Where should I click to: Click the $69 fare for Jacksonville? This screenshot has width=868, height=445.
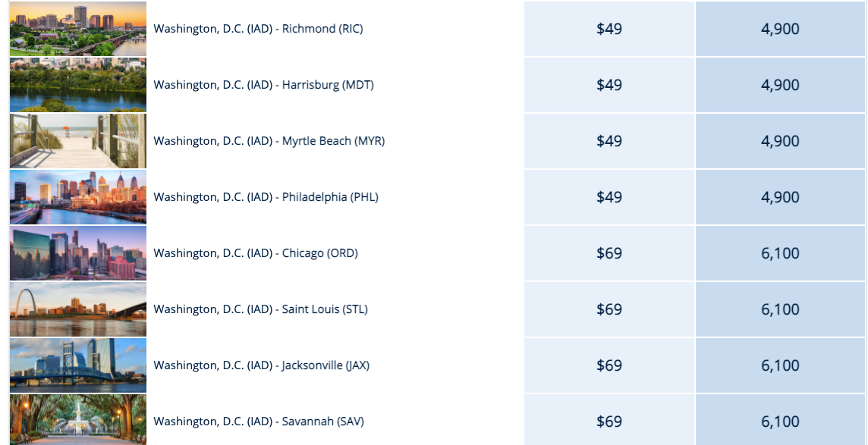pyautogui.click(x=609, y=365)
